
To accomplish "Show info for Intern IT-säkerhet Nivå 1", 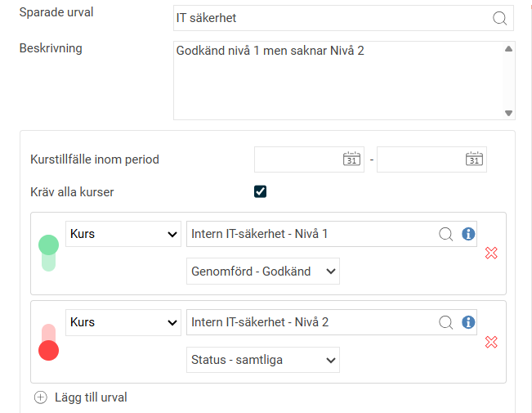I will (468, 234).
